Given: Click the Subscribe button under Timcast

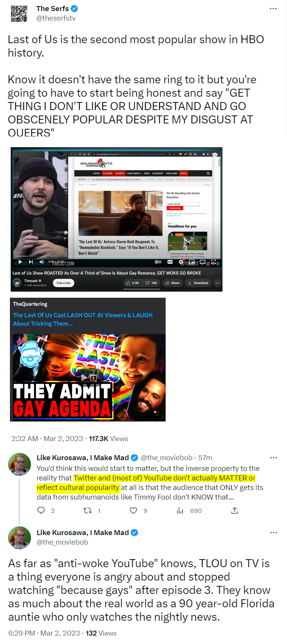Looking at the screenshot, I should tap(63, 283).
